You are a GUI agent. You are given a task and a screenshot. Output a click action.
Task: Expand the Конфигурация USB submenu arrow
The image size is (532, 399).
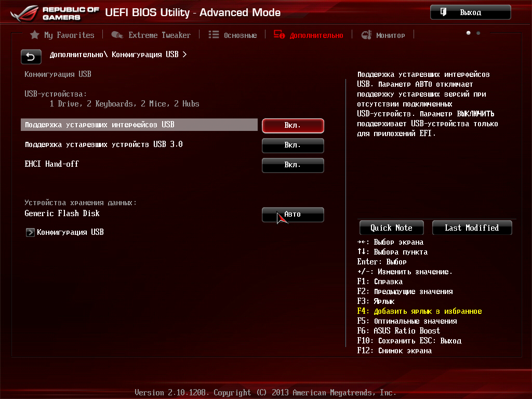tap(30, 232)
